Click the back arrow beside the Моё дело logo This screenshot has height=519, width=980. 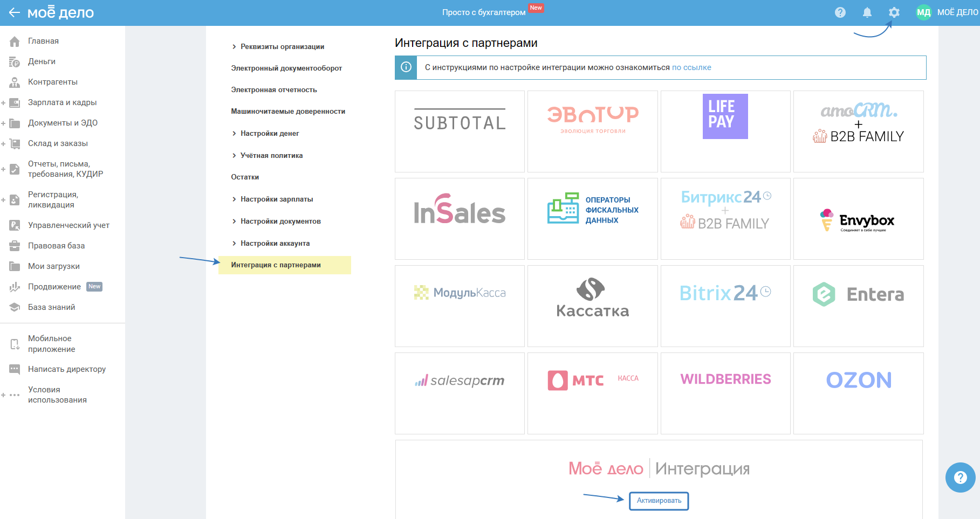coord(15,12)
